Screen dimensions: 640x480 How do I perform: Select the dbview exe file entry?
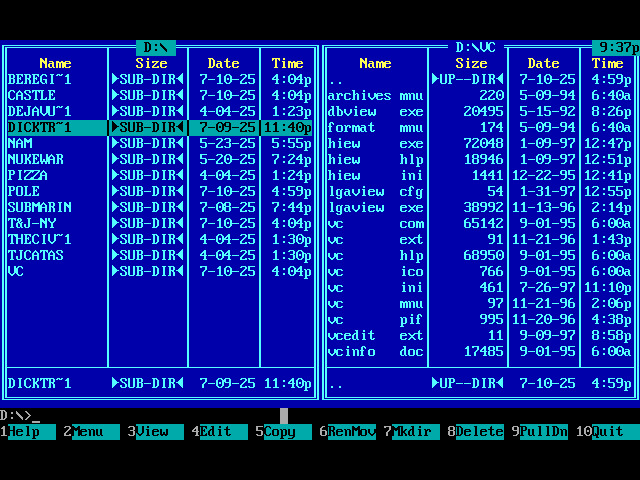(375, 111)
